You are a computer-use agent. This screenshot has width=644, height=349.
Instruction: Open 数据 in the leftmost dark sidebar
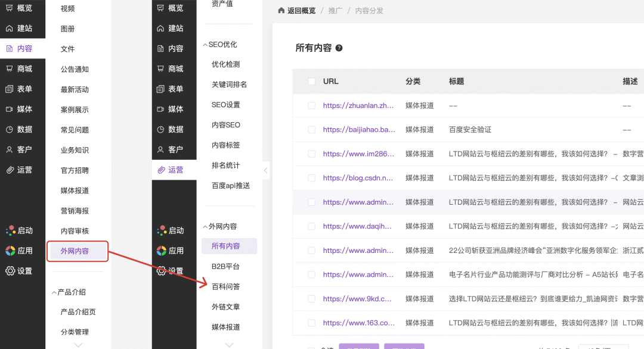point(19,129)
